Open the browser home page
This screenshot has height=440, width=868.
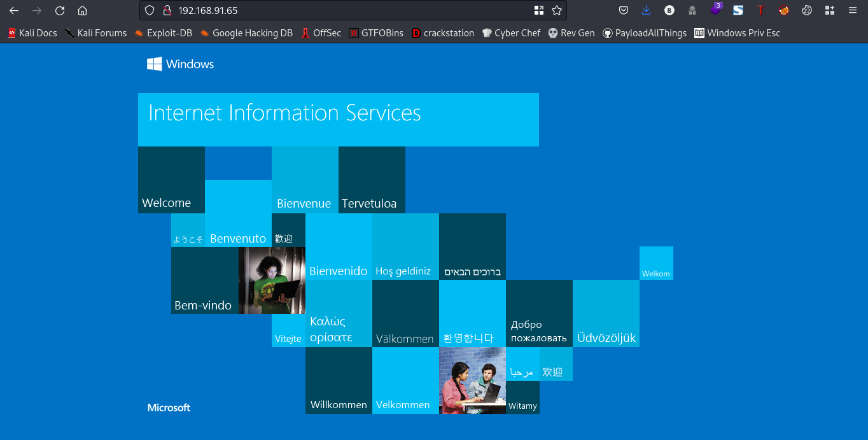click(82, 10)
